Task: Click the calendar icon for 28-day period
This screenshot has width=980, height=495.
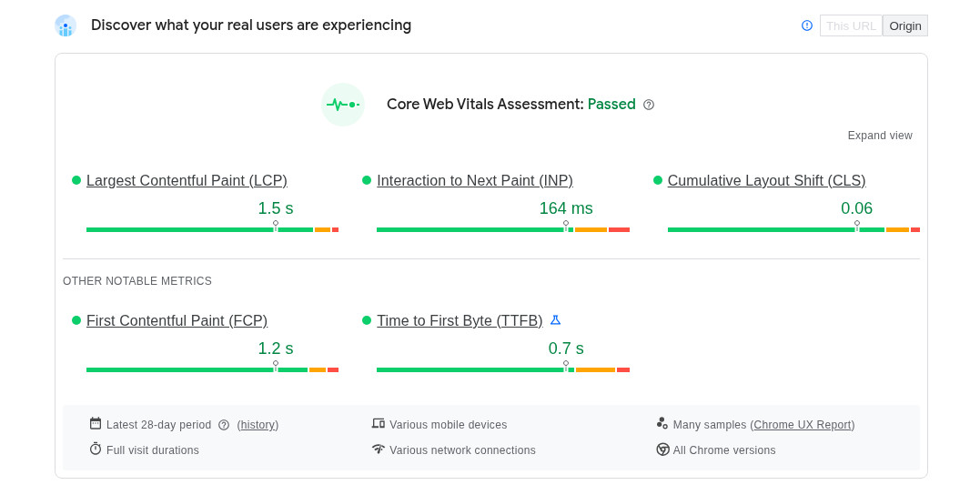Action: 96,423
